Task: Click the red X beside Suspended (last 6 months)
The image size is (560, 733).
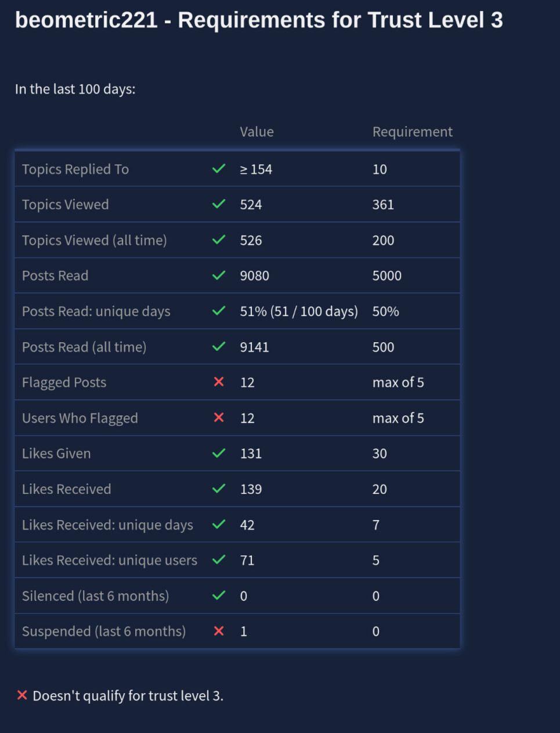Action: click(219, 631)
